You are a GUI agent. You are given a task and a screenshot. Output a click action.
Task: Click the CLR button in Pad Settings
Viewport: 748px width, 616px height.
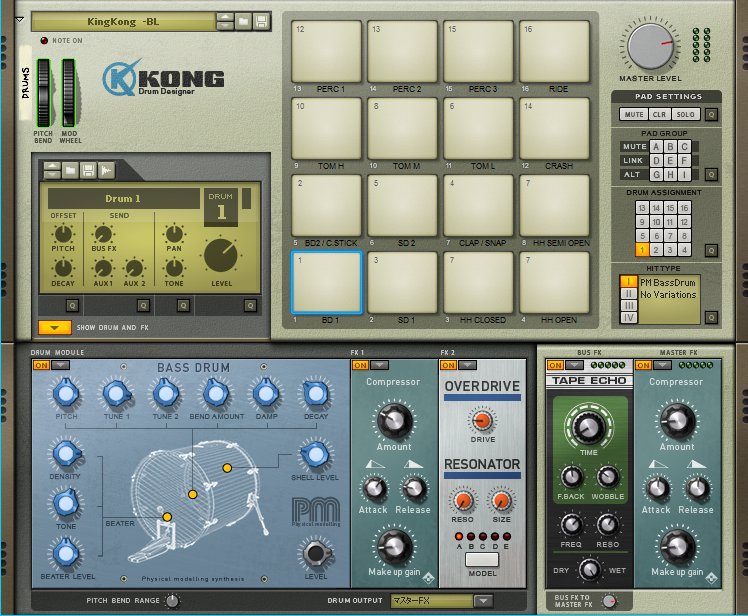point(659,115)
